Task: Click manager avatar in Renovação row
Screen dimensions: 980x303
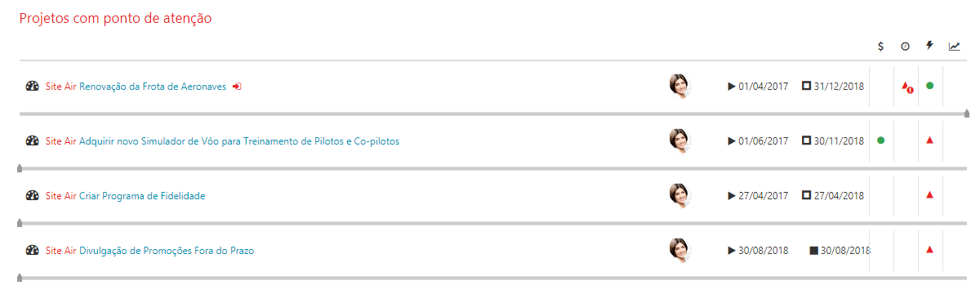Action: pyautogui.click(x=679, y=86)
